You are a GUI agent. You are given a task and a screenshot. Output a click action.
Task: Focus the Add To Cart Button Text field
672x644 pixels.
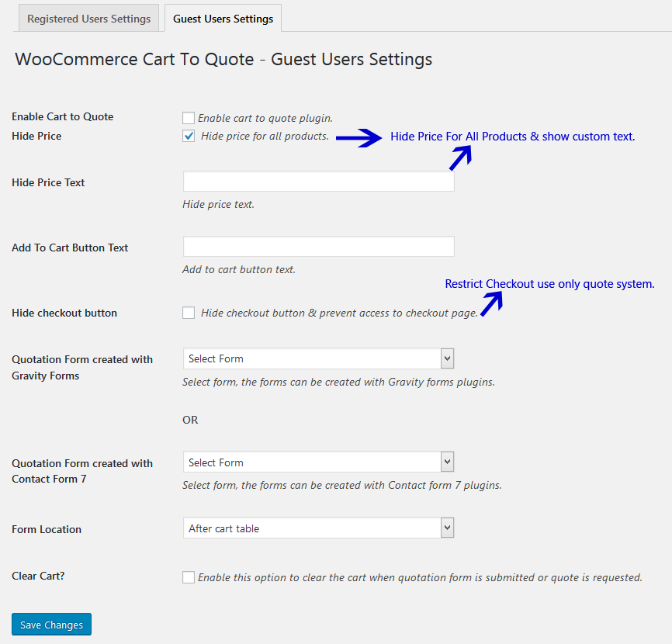[x=318, y=247]
